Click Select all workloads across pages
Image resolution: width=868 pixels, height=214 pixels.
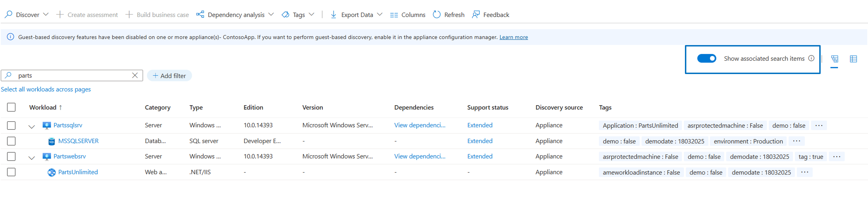[46, 89]
